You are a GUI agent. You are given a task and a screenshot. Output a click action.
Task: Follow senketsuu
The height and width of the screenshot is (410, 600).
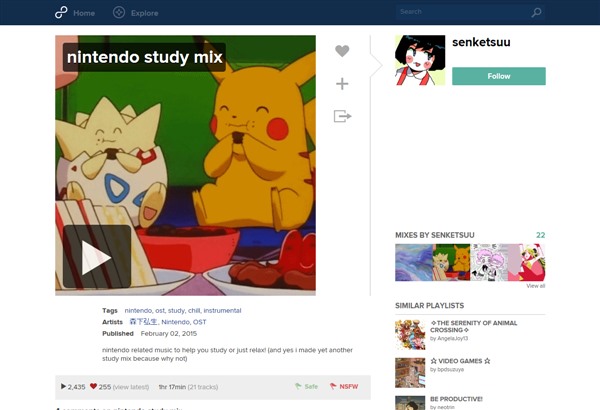pyautogui.click(x=499, y=76)
